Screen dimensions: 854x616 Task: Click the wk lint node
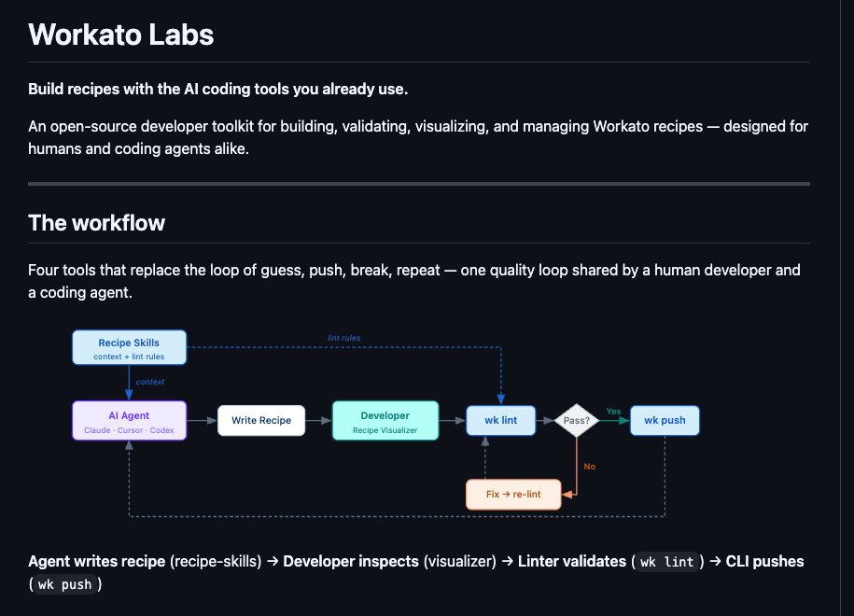(501, 421)
